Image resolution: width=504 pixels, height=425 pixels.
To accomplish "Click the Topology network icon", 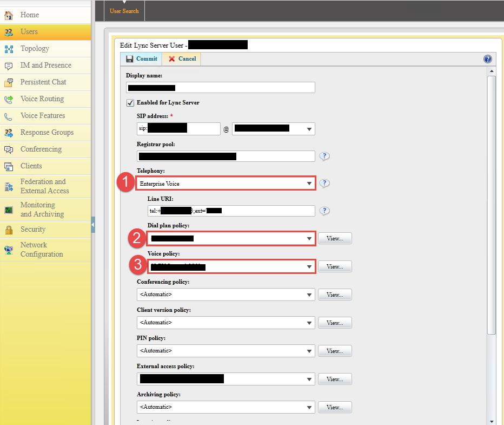I will (9, 49).
